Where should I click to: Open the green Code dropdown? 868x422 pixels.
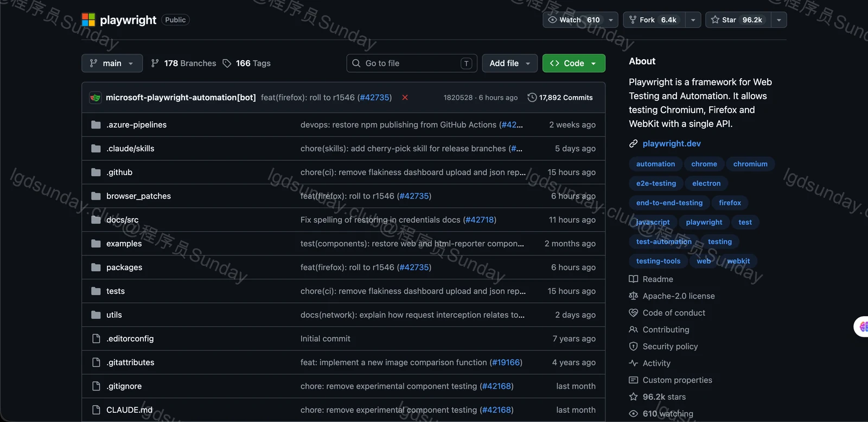pos(574,63)
